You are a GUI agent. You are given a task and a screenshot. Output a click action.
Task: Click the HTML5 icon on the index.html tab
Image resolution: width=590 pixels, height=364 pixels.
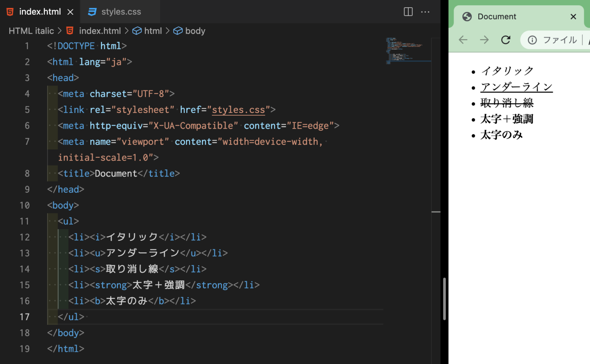10,12
